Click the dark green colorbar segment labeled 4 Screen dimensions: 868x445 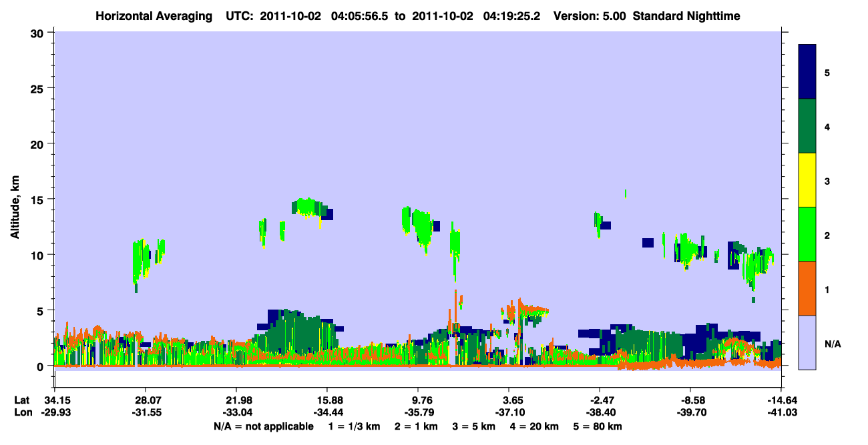pyautogui.click(x=807, y=126)
